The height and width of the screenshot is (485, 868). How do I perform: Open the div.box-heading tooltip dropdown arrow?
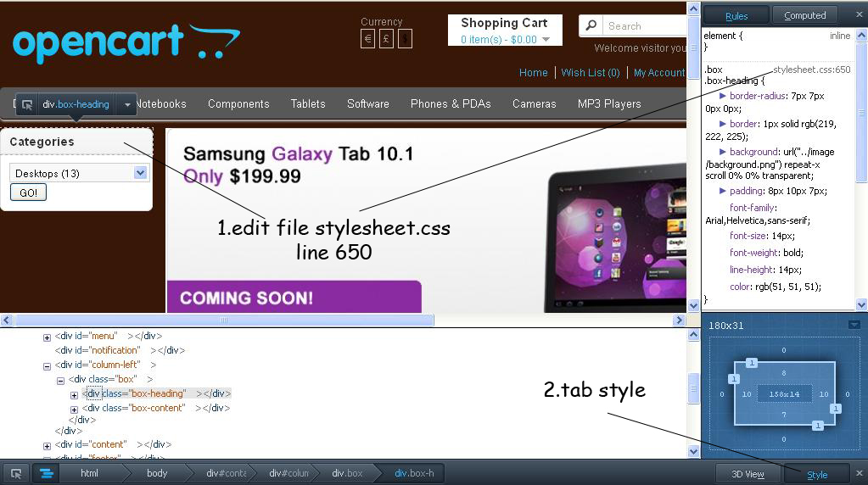click(127, 104)
